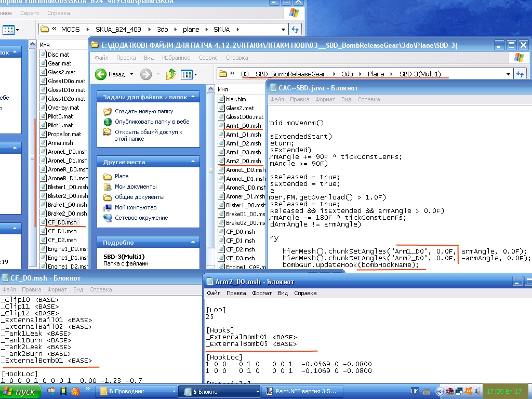Click the green Back (Назад) arrow button
532x399 pixels.
coord(101,74)
